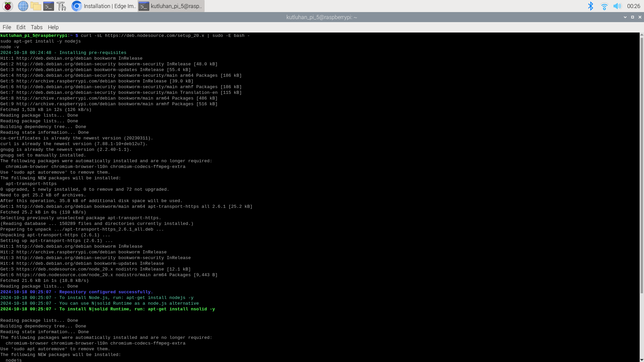Click the globe/browser taskbar icon
This screenshot has width=644, height=362.
(x=23, y=6)
